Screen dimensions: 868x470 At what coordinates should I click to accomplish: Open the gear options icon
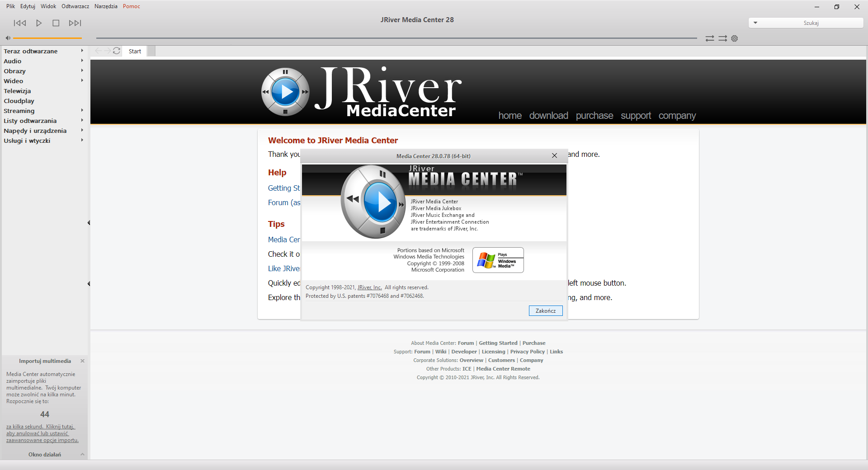(735, 38)
